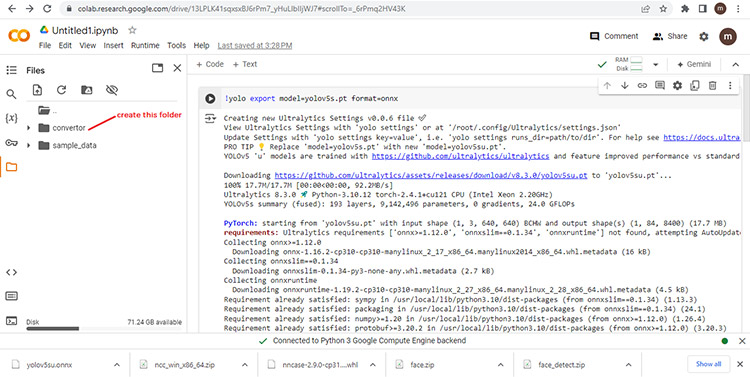750x377 pixels.
Task: Close the Files pane
Action: tap(177, 68)
